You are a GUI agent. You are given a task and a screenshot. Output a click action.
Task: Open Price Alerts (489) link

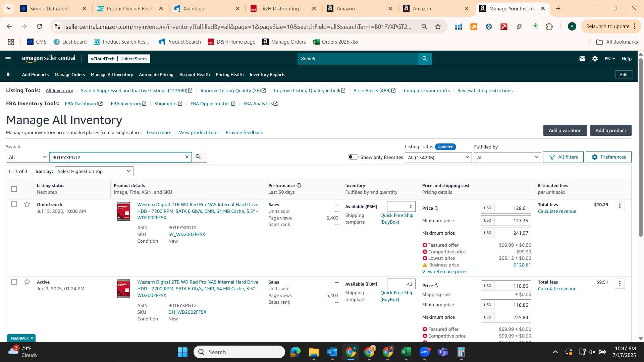374,90
